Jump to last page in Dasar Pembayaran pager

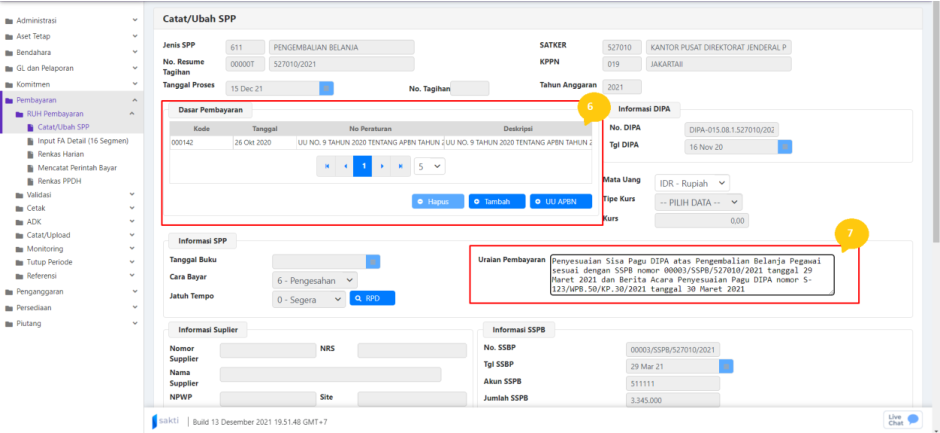(402, 166)
